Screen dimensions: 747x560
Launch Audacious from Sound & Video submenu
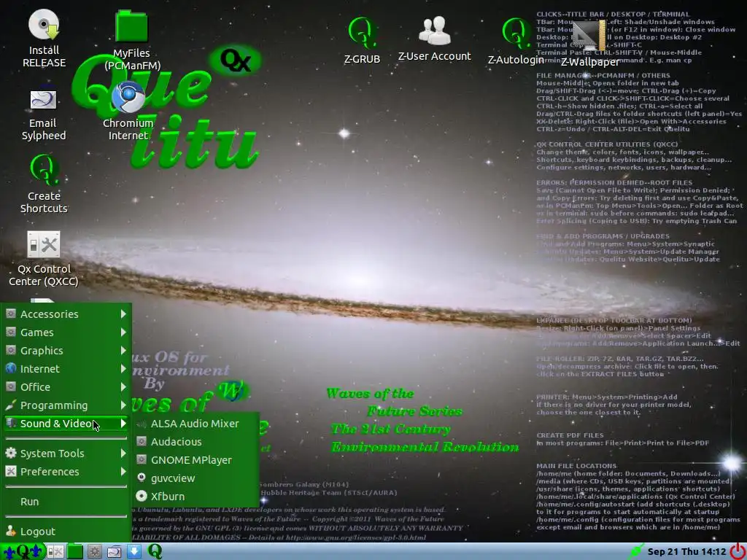(x=196, y=441)
